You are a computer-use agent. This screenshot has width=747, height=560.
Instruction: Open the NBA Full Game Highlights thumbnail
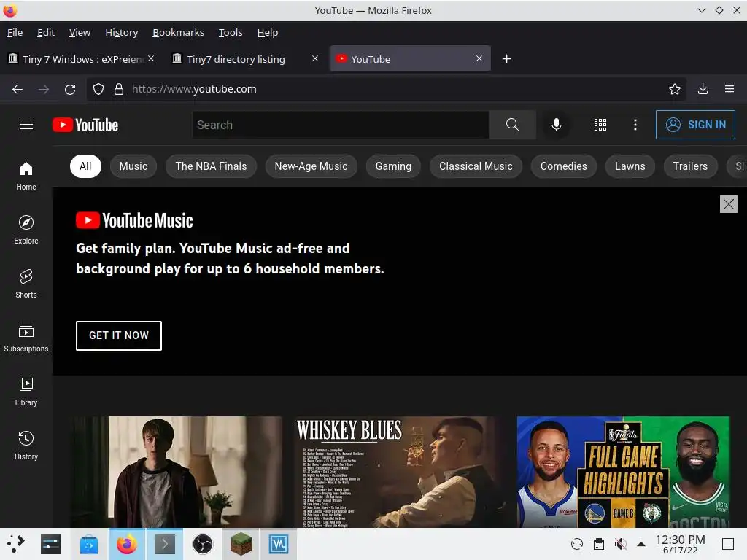tap(623, 472)
